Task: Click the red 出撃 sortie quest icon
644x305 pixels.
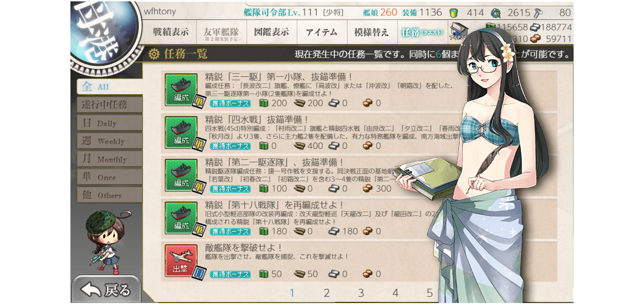Action: pos(181,261)
